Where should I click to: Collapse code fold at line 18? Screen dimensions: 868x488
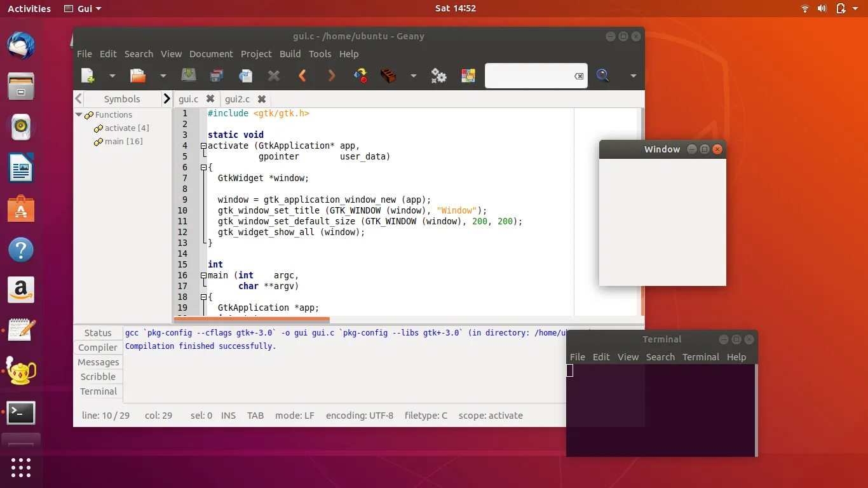pos(203,297)
